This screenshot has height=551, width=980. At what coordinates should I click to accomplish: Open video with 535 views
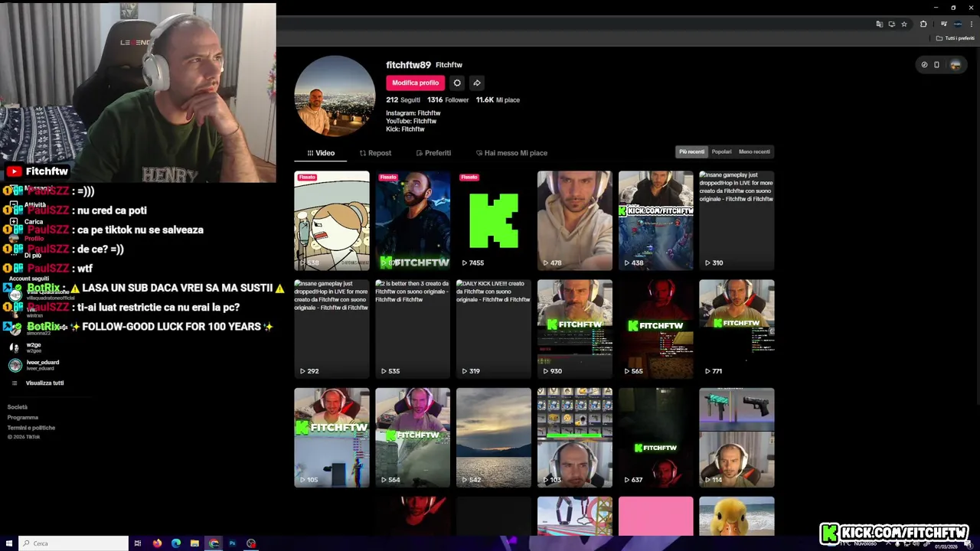(x=413, y=329)
